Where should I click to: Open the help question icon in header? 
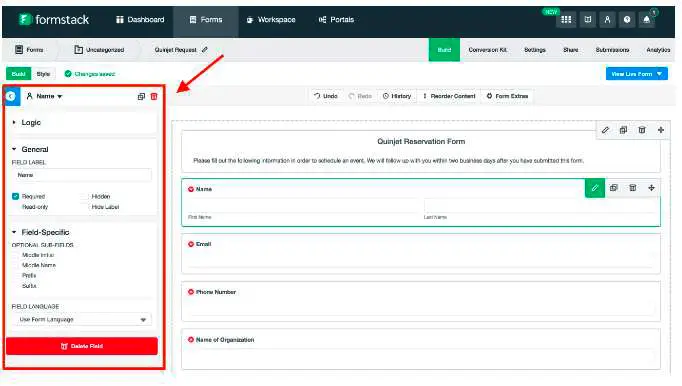pos(627,20)
